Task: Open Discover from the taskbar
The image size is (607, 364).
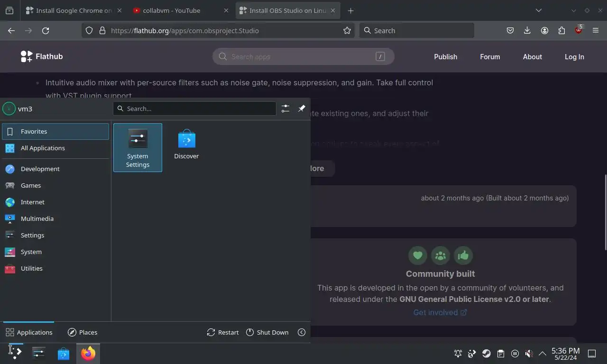Action: 64,353
